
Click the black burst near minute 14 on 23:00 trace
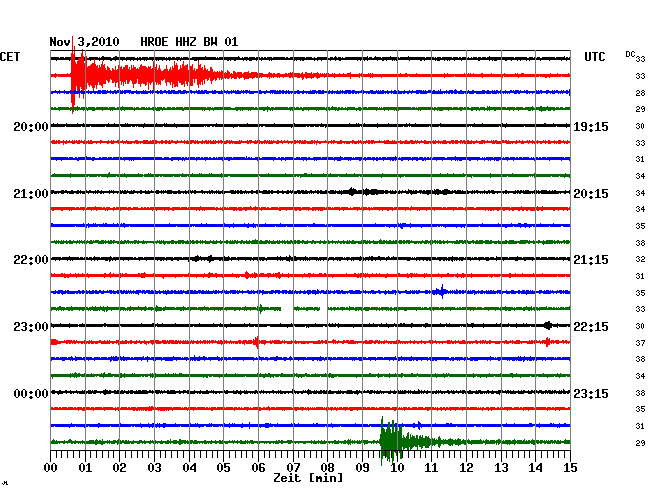(x=548, y=325)
